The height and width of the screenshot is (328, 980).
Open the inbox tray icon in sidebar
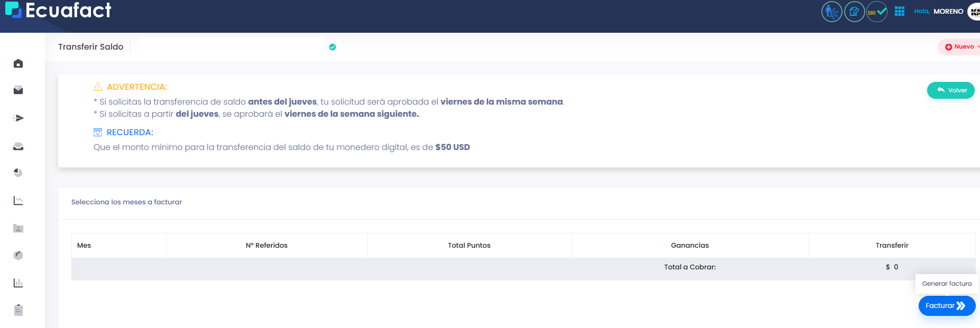pos(18,146)
